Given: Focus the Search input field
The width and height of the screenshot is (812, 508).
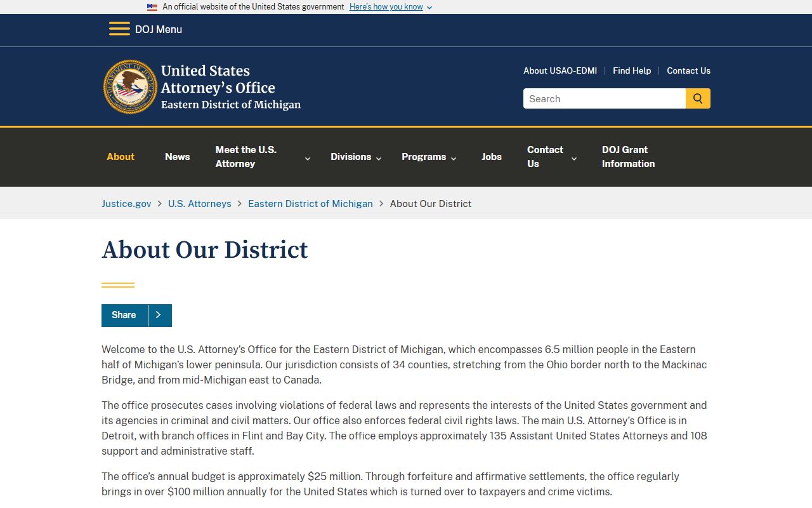Looking at the screenshot, I should coord(605,98).
